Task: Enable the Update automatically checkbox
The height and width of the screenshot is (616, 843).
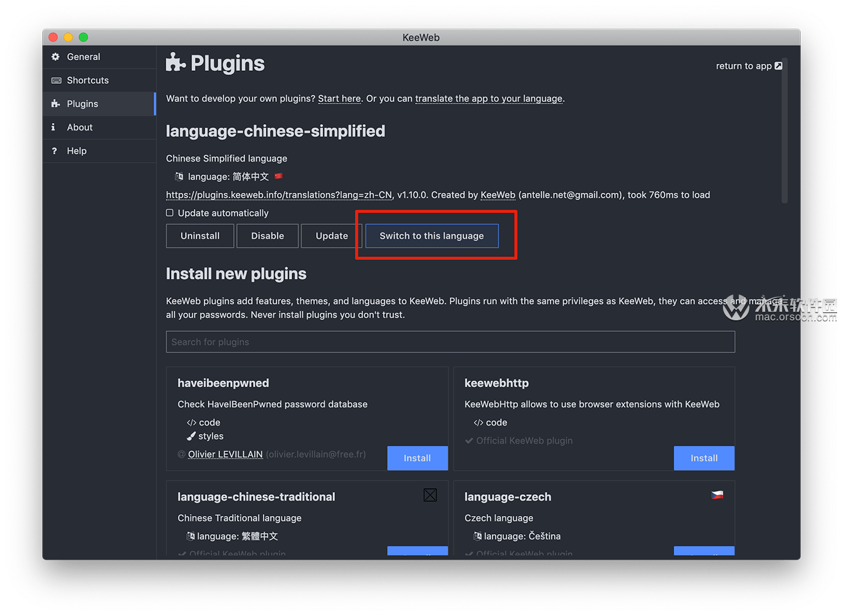Action: click(x=170, y=213)
